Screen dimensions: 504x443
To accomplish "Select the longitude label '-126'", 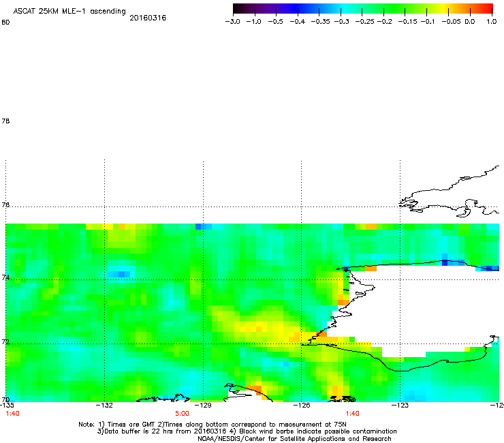I will pos(302,405).
